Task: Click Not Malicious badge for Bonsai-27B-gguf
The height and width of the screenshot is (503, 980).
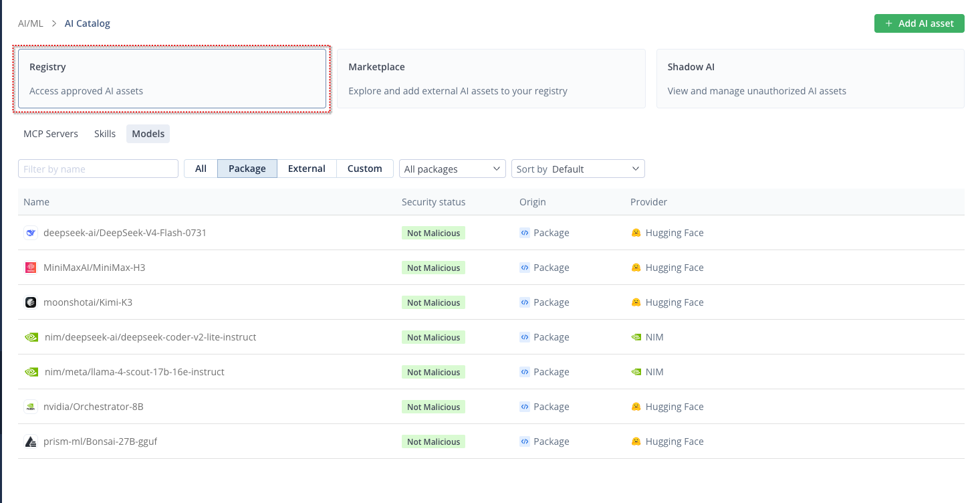Action: (434, 441)
